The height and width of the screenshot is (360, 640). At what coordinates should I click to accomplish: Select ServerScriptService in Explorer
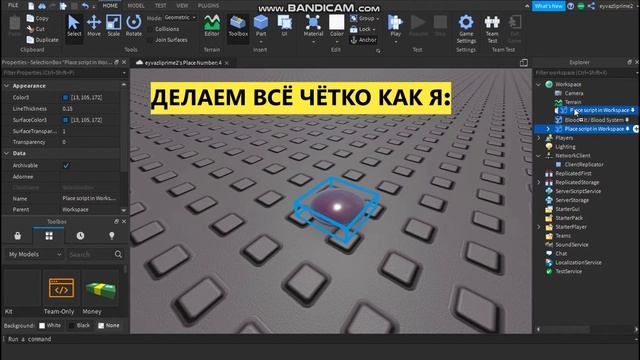[x=578, y=191]
